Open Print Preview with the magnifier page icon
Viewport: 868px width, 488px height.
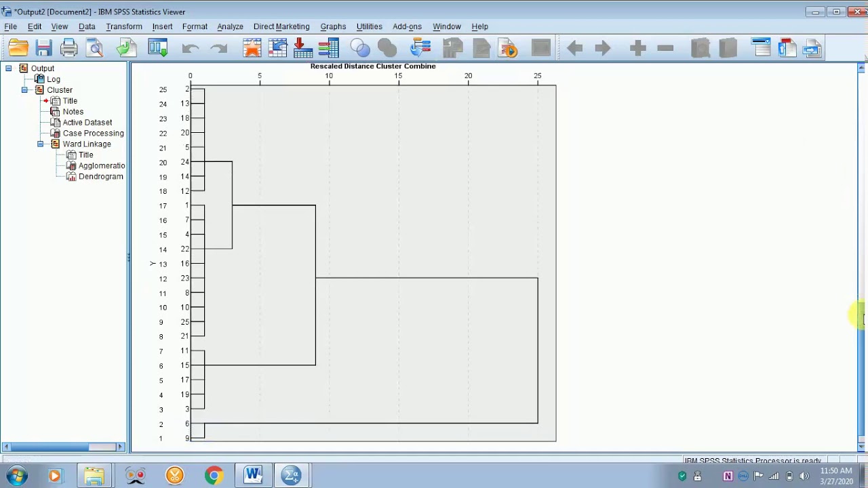(x=95, y=48)
